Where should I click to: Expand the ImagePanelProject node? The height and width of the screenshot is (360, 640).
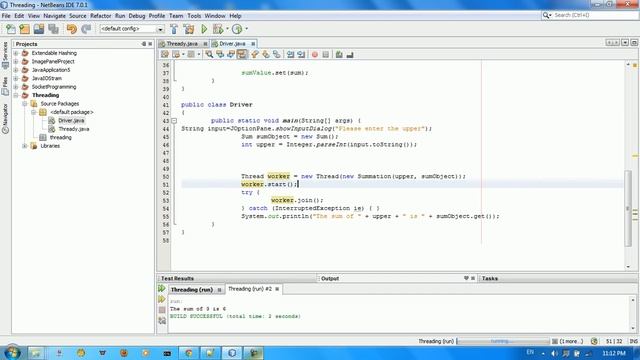(16, 62)
